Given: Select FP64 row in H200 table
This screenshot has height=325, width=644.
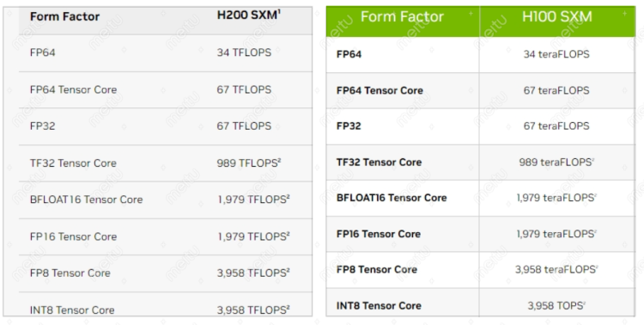Looking at the screenshot, I should [x=166, y=52].
